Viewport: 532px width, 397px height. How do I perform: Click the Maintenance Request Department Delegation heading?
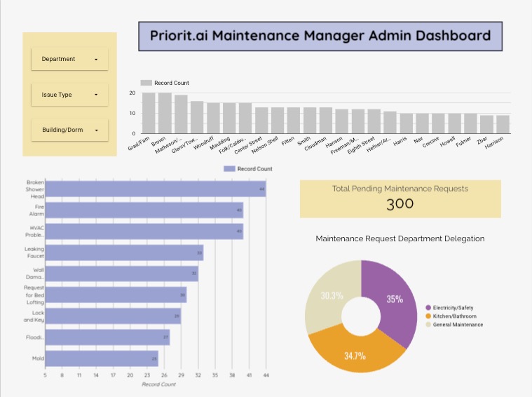(x=400, y=238)
